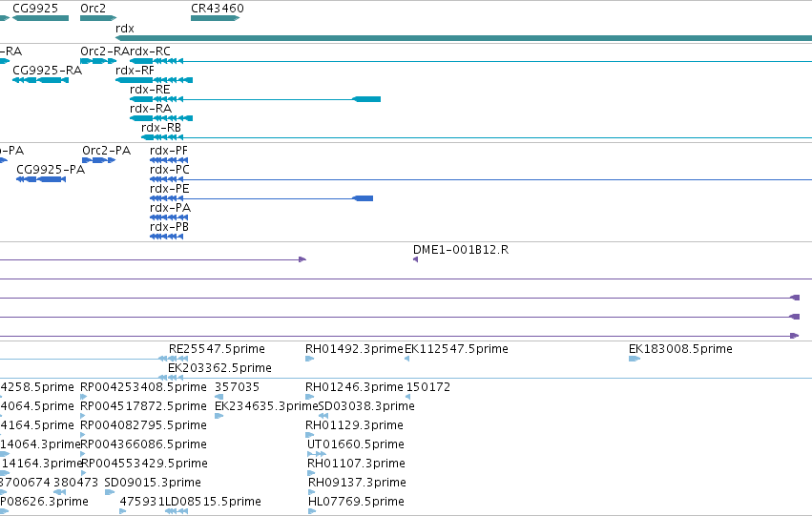Viewport: 812px width, 516px height.
Task: Click the rdx-PC protein label
Action: tap(169, 170)
